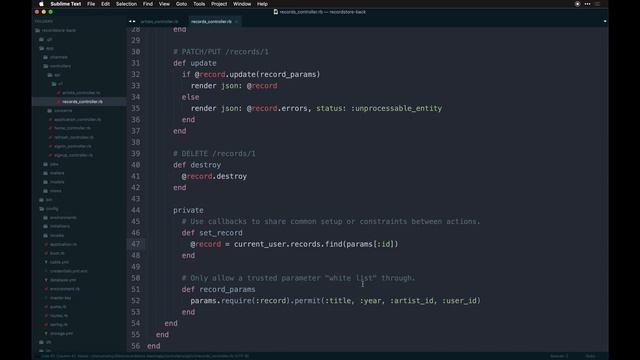Open the Goto menu
The width and height of the screenshot is (640, 360).
(x=181, y=4)
